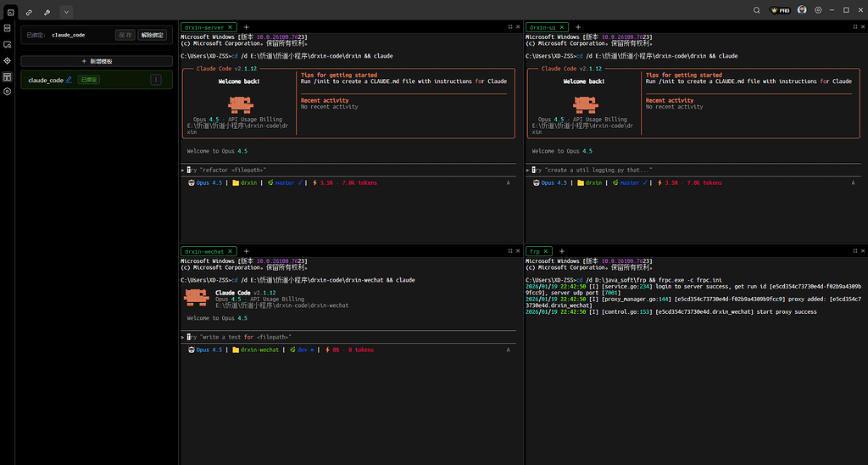The image size is (868, 465).
Task: Select the drxin-wechat terminal tab
Action: [x=204, y=251]
